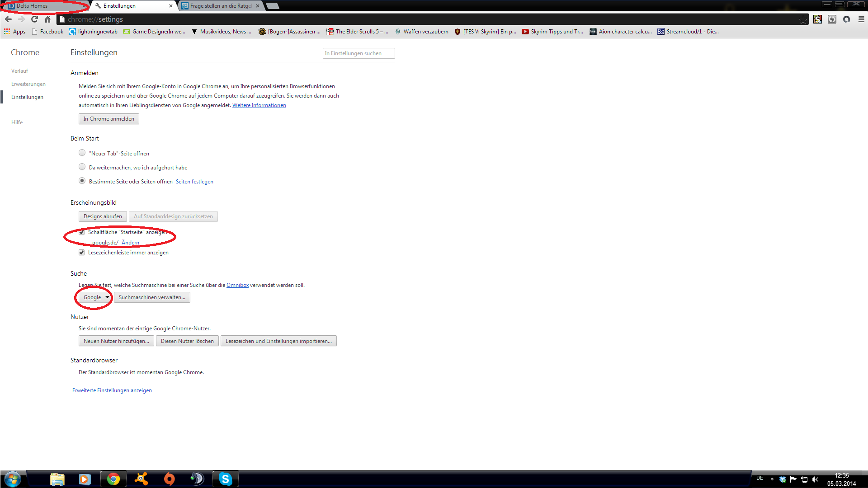This screenshot has height=488, width=868.
Task: Open The Elder Scrolls 5 bookmark
Action: pyautogui.click(x=357, y=32)
